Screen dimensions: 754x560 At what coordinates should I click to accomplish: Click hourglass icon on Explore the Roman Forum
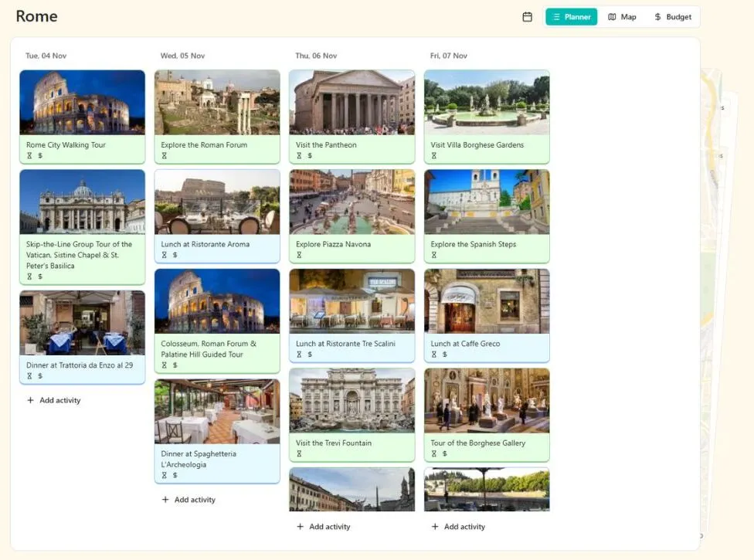[165, 156]
